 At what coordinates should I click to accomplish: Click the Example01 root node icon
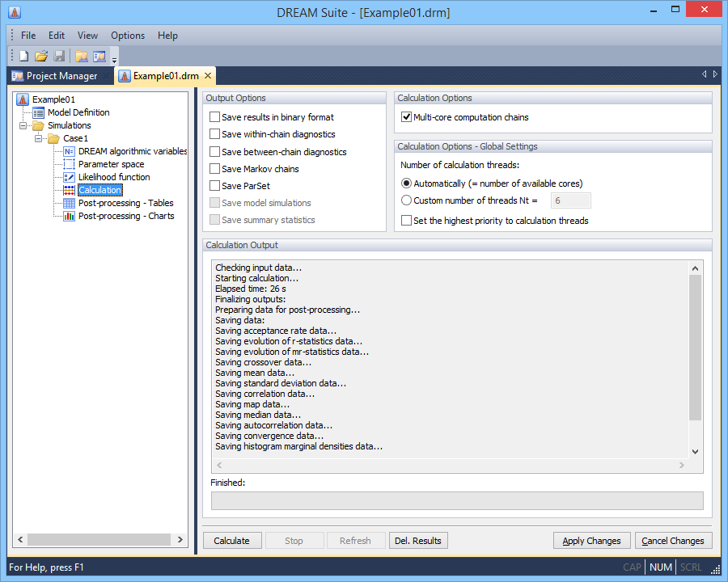pyautogui.click(x=23, y=99)
